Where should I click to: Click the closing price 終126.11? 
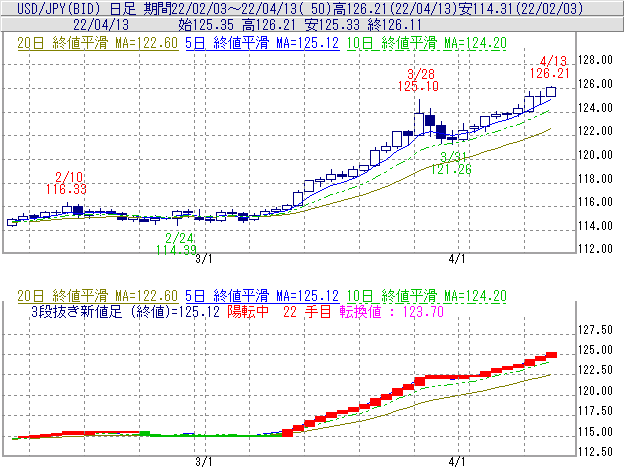[395, 25]
